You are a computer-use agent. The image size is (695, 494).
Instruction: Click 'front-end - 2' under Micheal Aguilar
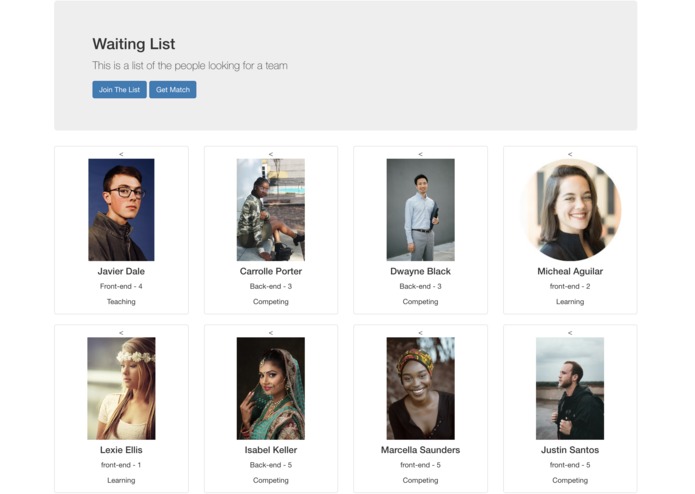(x=570, y=286)
